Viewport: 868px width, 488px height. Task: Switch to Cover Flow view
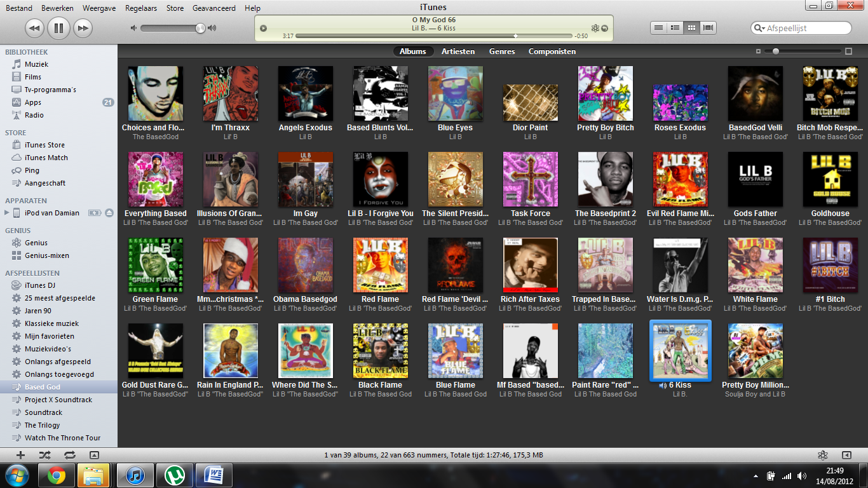tap(708, 28)
